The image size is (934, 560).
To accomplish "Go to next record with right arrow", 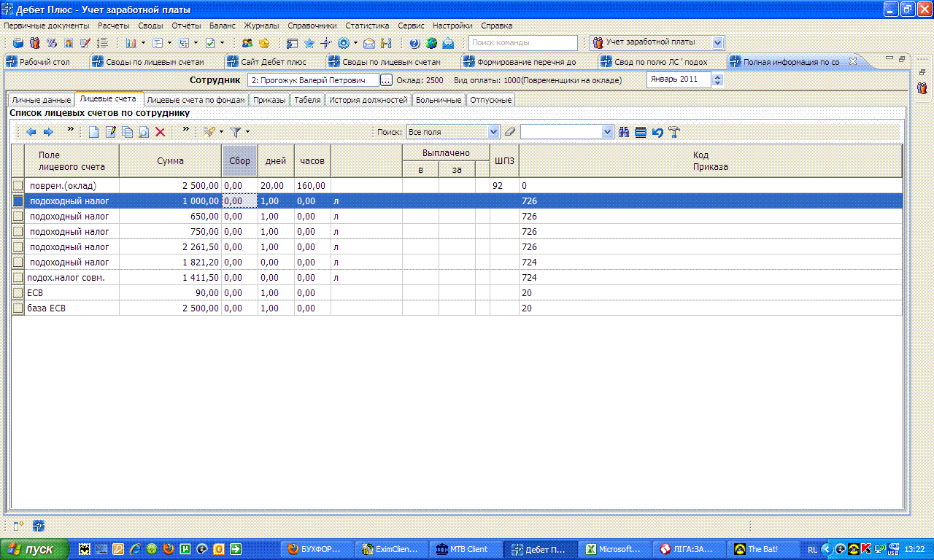I will click(x=48, y=132).
